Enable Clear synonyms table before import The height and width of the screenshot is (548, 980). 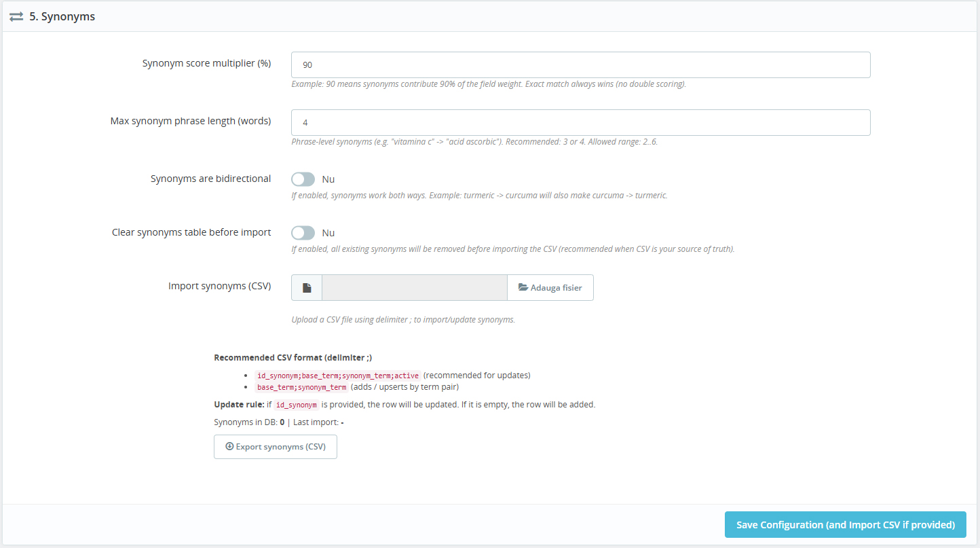pos(303,233)
